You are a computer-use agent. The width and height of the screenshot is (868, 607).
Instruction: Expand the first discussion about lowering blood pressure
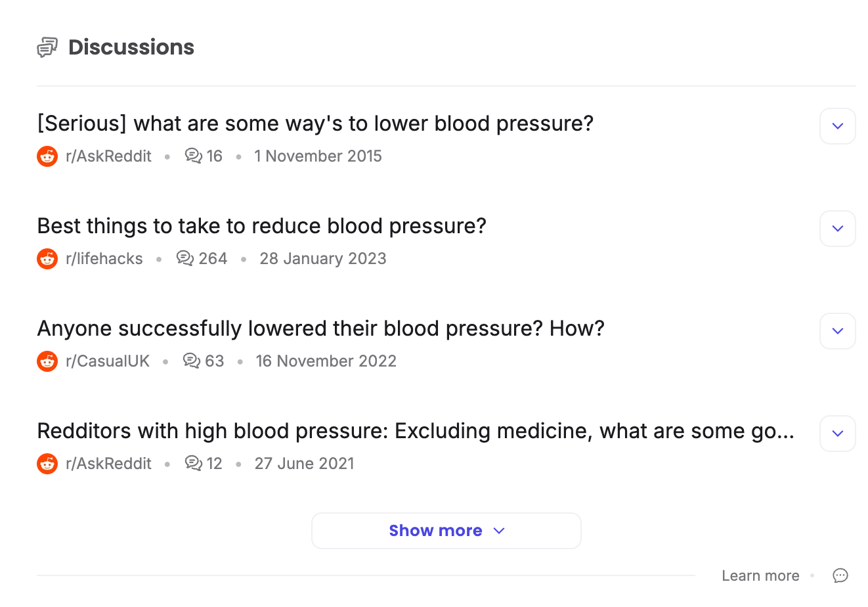837,126
